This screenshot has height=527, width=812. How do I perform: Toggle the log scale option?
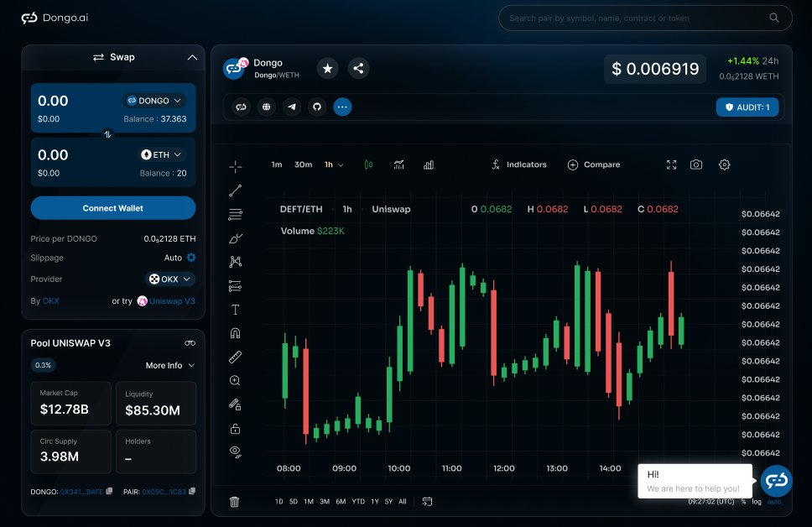[757, 502]
